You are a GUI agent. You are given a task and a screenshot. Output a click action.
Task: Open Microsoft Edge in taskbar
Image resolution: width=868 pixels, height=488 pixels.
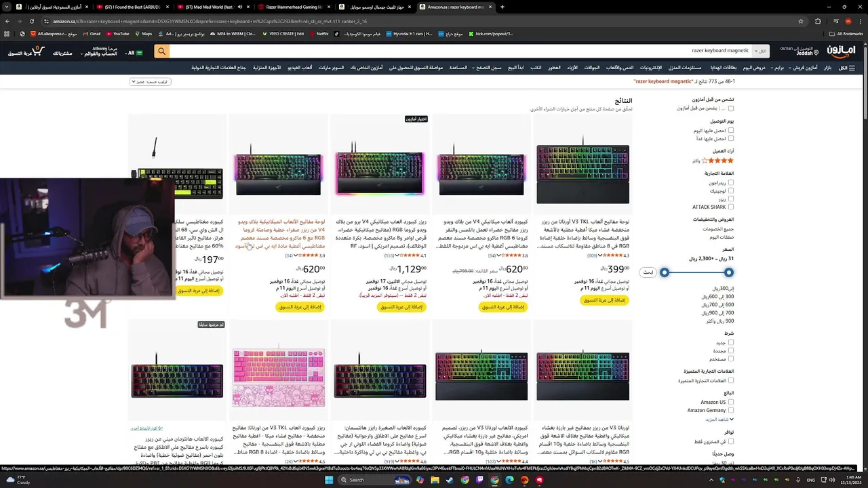coord(509,480)
